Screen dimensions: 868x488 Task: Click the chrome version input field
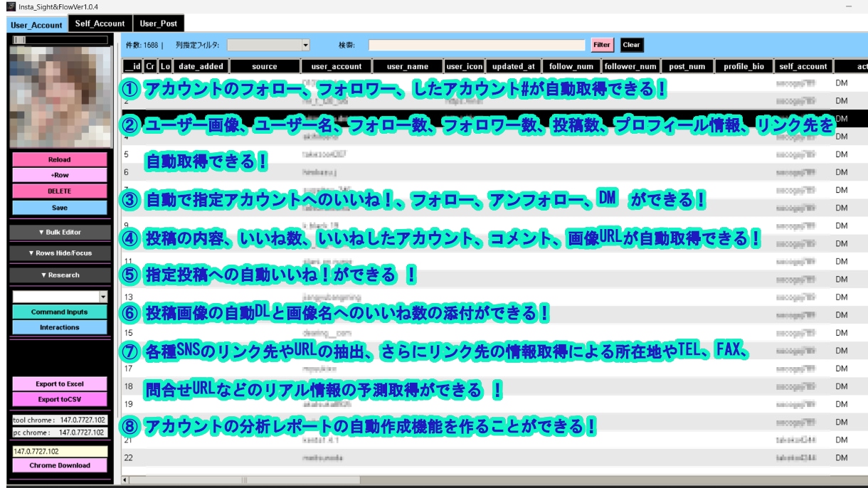[x=60, y=451]
